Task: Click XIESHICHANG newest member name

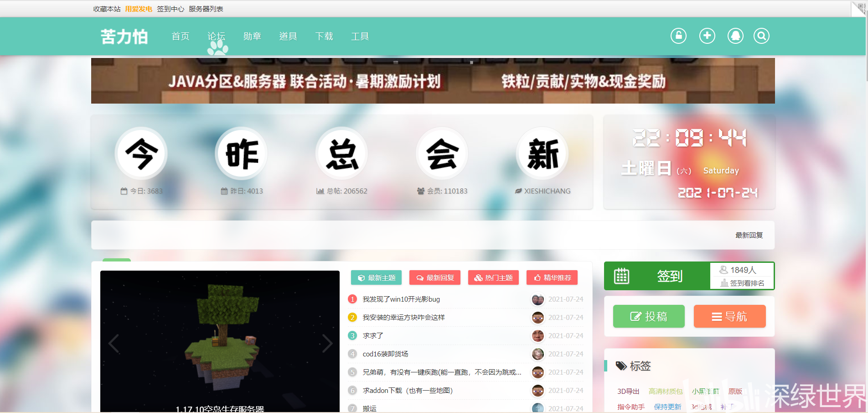Action: 547,191
